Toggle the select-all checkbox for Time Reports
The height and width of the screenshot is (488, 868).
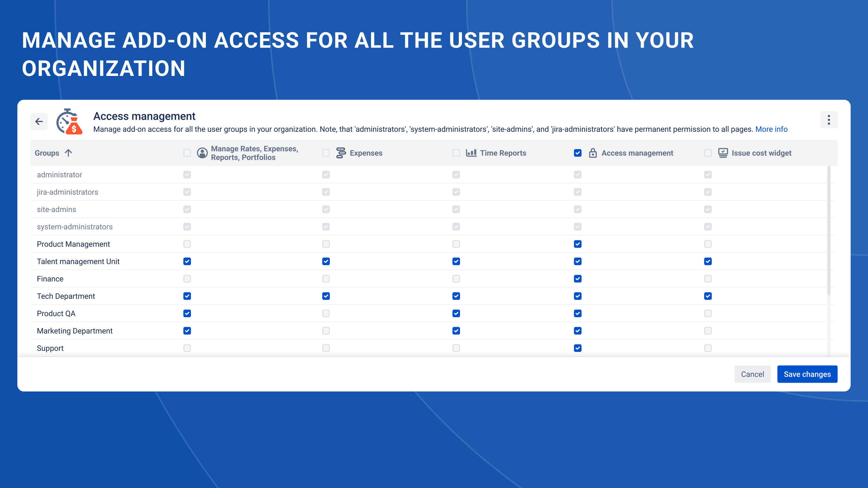[456, 153]
